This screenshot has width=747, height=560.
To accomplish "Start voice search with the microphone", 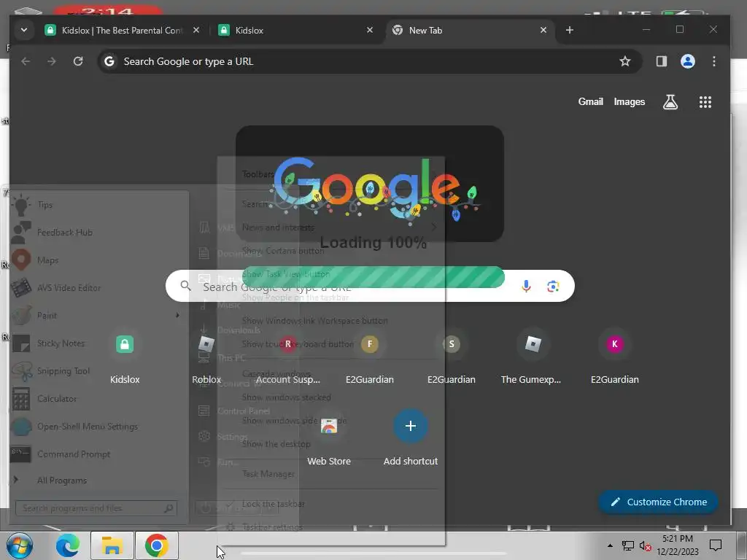I will tap(526, 286).
